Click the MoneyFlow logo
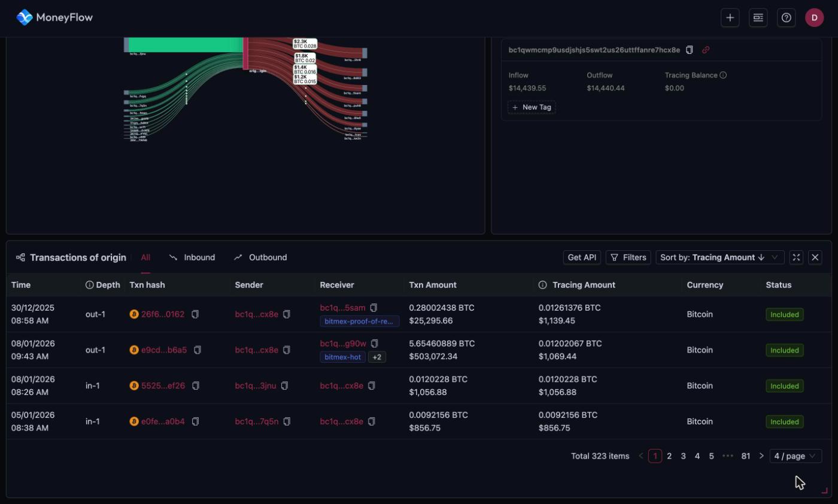The width and height of the screenshot is (838, 504). point(54,17)
